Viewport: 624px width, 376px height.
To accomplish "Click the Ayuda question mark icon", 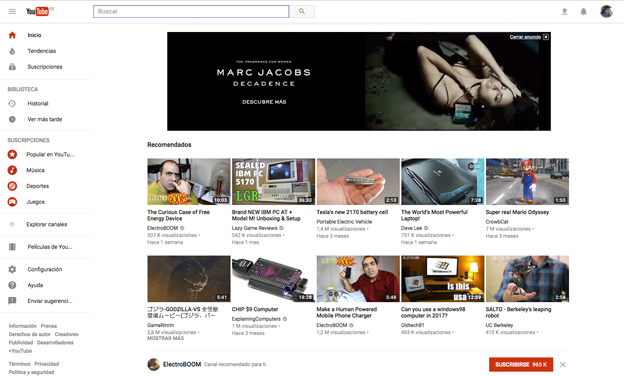I will (x=12, y=285).
